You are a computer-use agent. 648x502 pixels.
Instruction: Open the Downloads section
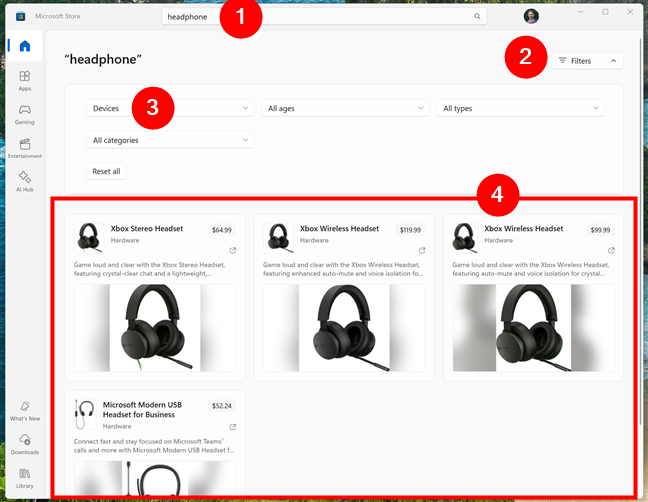(25, 445)
